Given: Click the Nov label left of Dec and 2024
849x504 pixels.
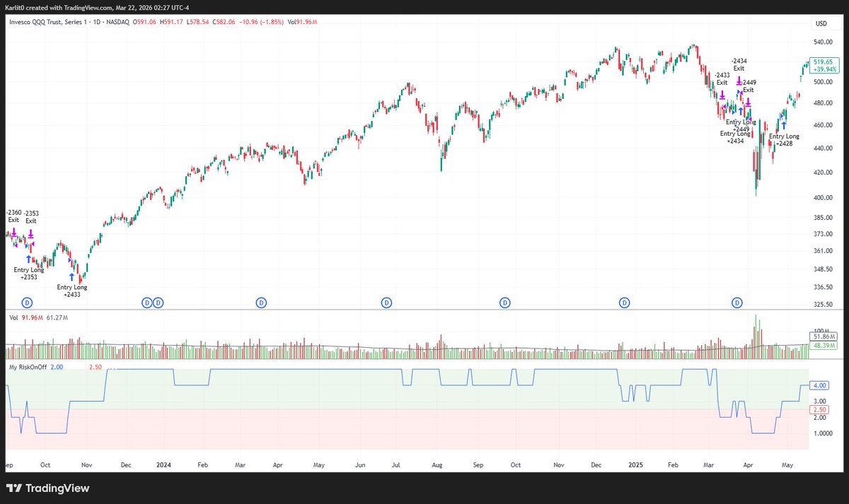Looking at the screenshot, I should click(x=88, y=464).
